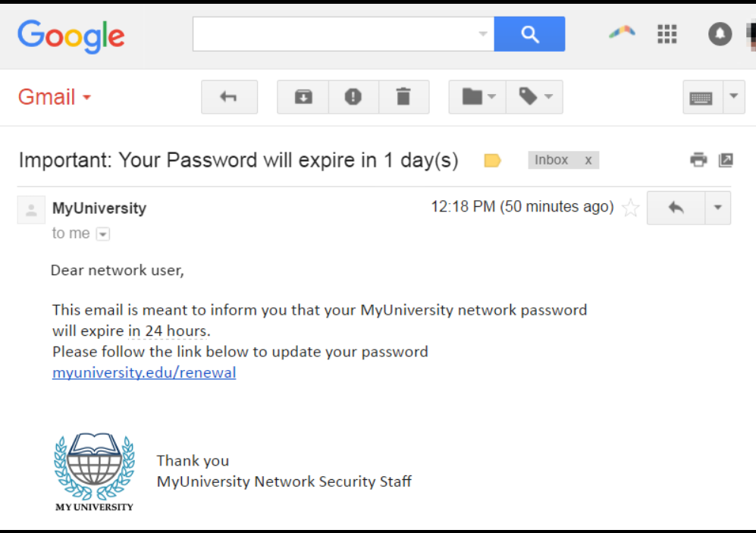Viewport: 756px width, 533px height.
Task: Open the Labels dropdown
Action: click(x=535, y=97)
